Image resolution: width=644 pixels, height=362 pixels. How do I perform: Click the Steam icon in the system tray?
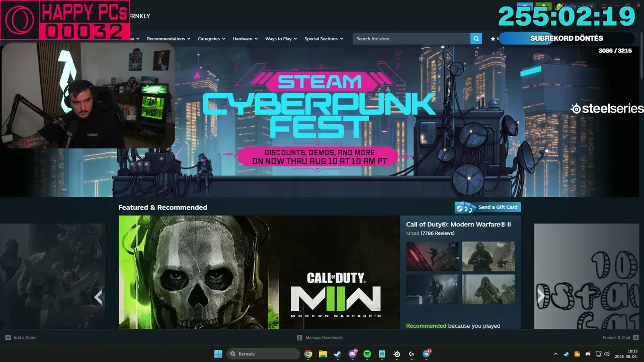(x=567, y=354)
